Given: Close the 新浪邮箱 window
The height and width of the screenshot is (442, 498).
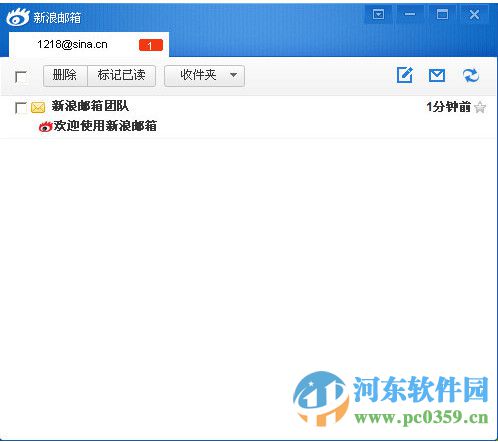Looking at the screenshot, I should point(474,14).
